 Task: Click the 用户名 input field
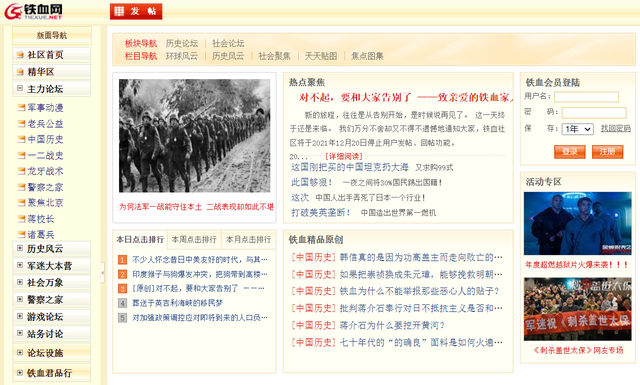[586, 97]
